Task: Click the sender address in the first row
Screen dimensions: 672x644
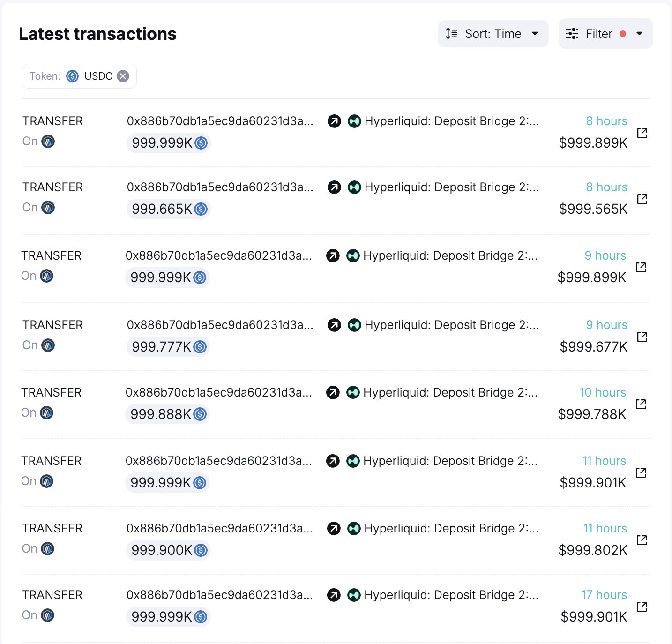Action: click(x=220, y=121)
